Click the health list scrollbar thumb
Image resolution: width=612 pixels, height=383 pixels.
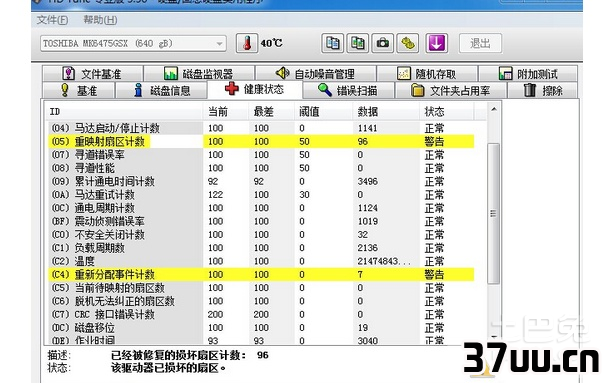pos(493,214)
